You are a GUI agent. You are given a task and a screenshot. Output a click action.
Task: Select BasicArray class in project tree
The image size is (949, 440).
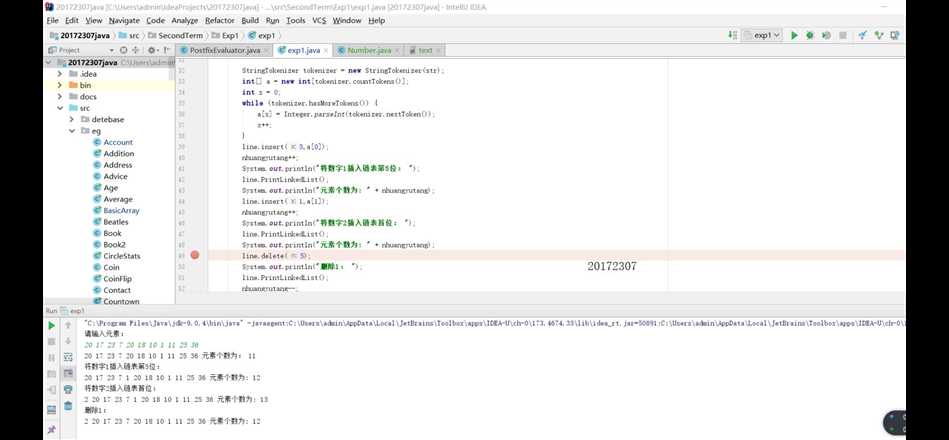[121, 211]
